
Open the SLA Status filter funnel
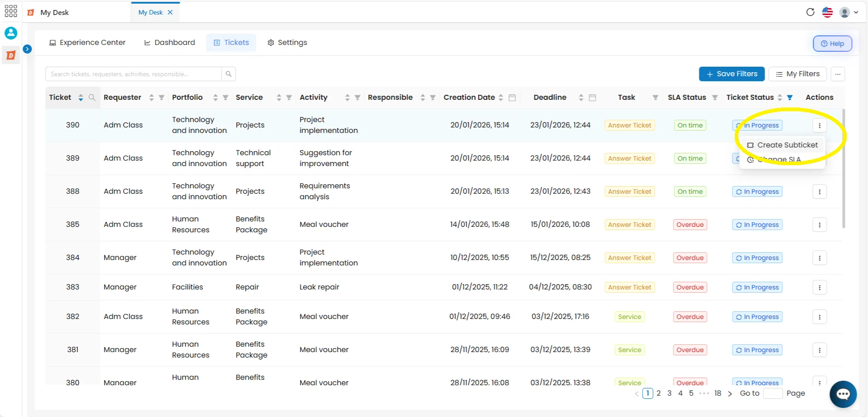point(715,98)
